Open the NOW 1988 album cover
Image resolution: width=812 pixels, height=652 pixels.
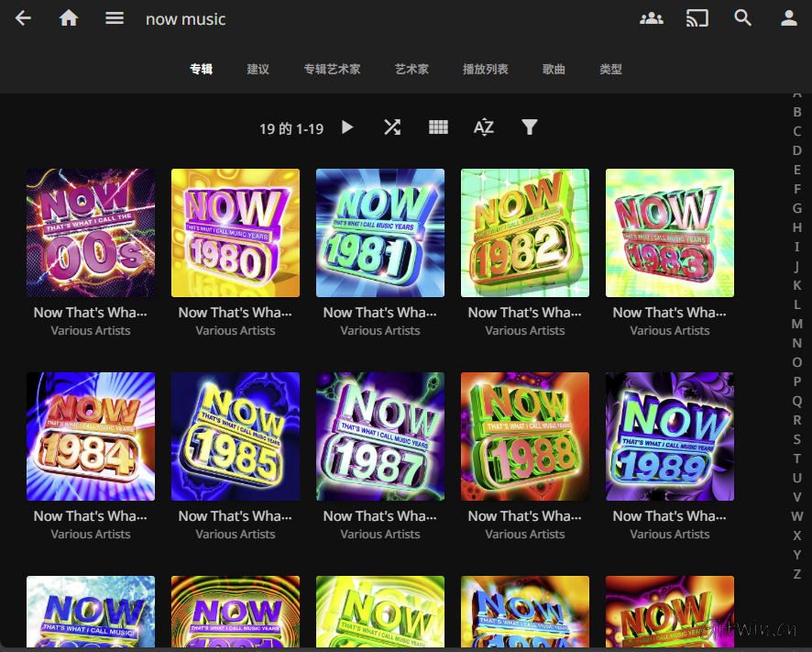(525, 437)
